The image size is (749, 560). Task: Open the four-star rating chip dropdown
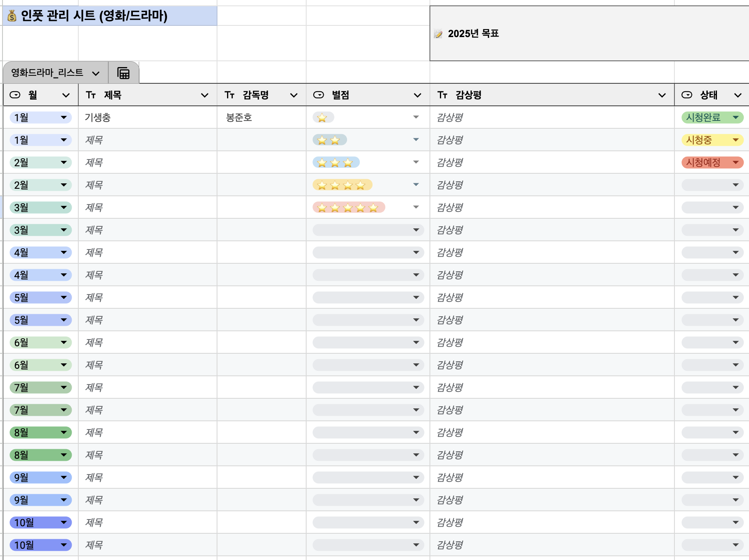pos(416,185)
